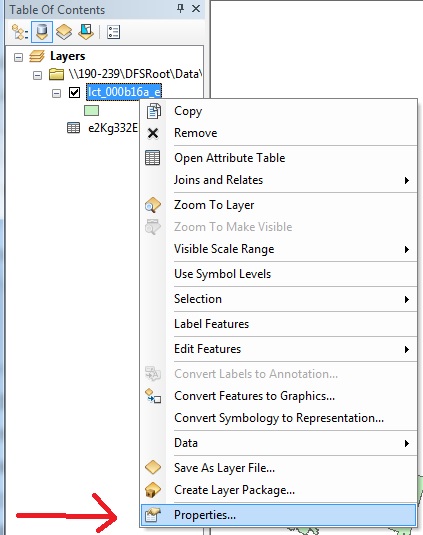The width and height of the screenshot is (423, 535).
Task: Collapse the DFSRoot data folder node
Action: (37, 75)
